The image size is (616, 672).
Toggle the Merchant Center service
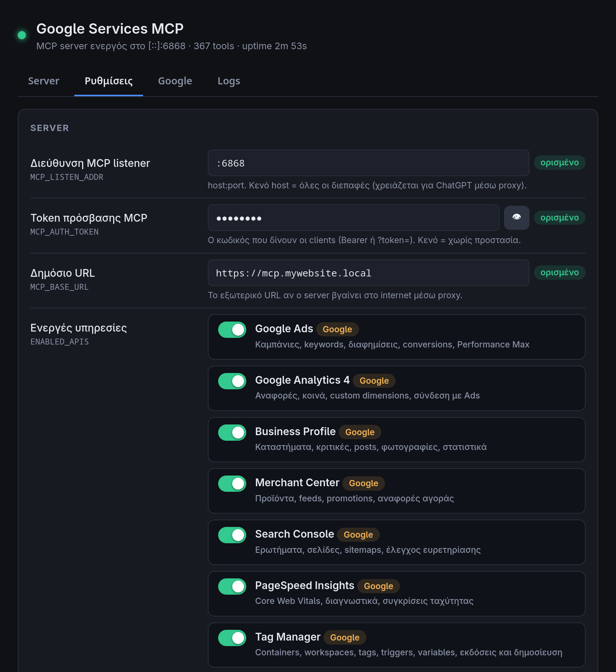[232, 484]
